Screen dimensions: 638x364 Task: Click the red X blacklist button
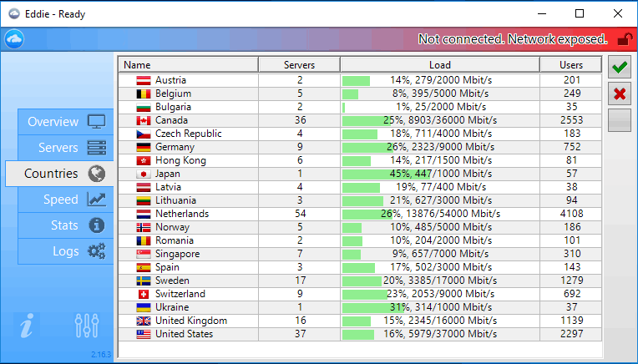coord(620,94)
